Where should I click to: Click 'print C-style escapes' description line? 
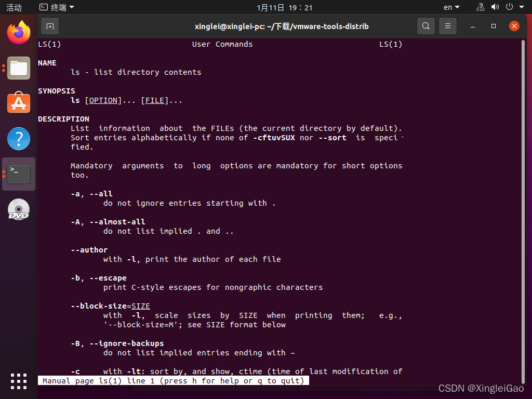(x=213, y=287)
